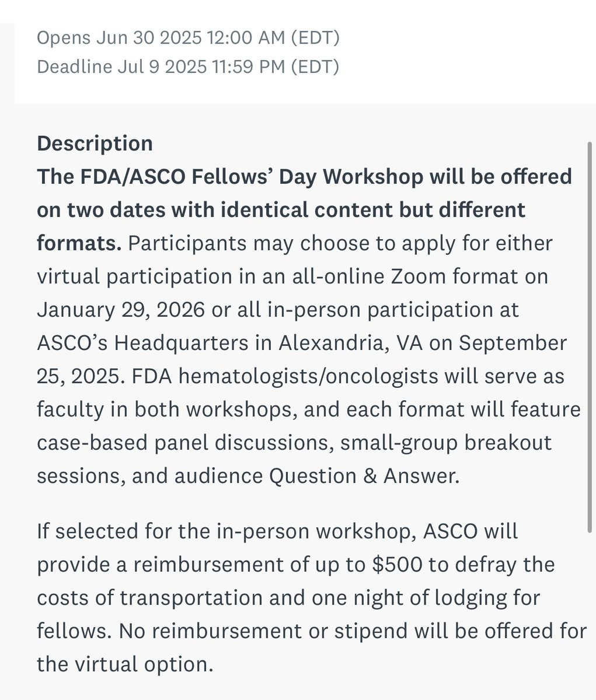The width and height of the screenshot is (596, 700).
Task: Click the words the virtual option
Action: [x=124, y=664]
